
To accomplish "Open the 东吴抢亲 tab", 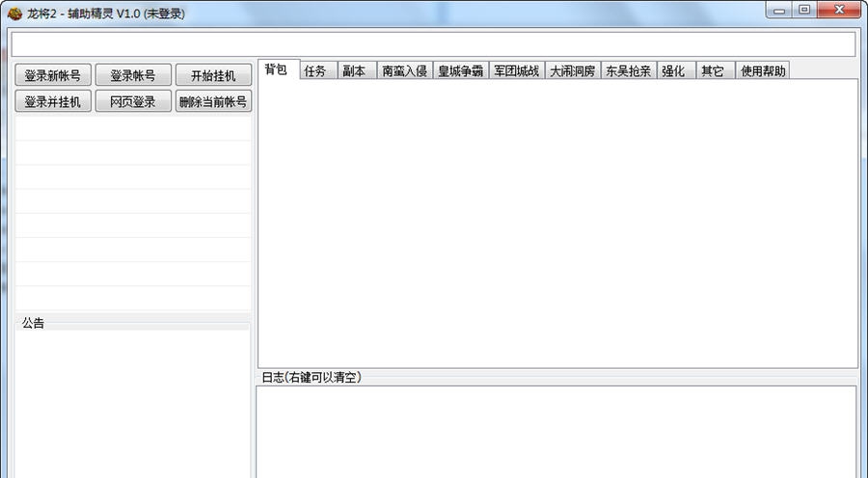I will pyautogui.click(x=629, y=70).
